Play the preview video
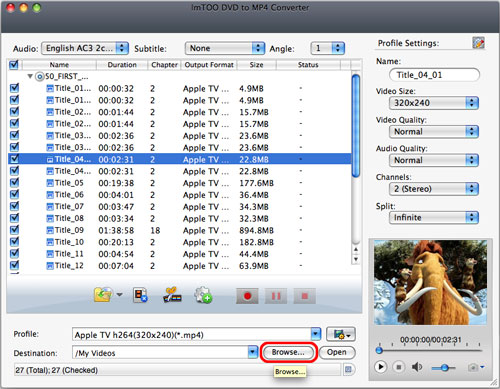500x389 pixels. (380, 367)
